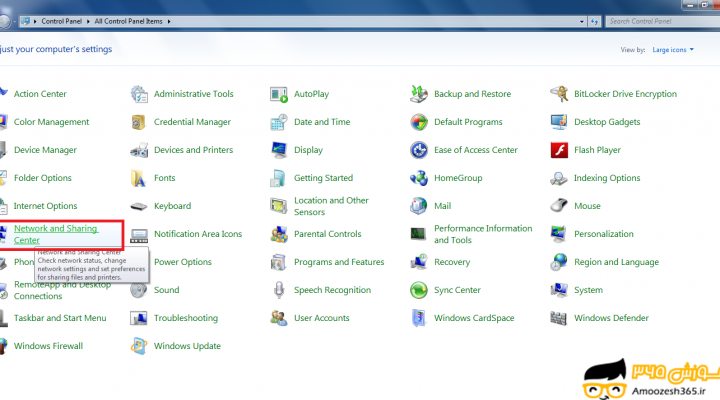Open Network and Sharing Center link
This screenshot has height=400, width=720.
tap(56, 234)
